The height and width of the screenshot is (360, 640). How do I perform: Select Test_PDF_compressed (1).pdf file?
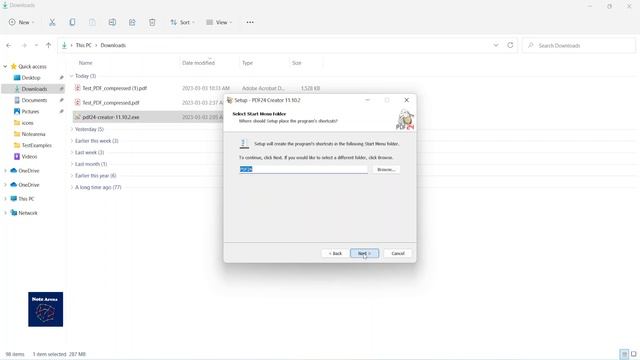click(x=114, y=88)
